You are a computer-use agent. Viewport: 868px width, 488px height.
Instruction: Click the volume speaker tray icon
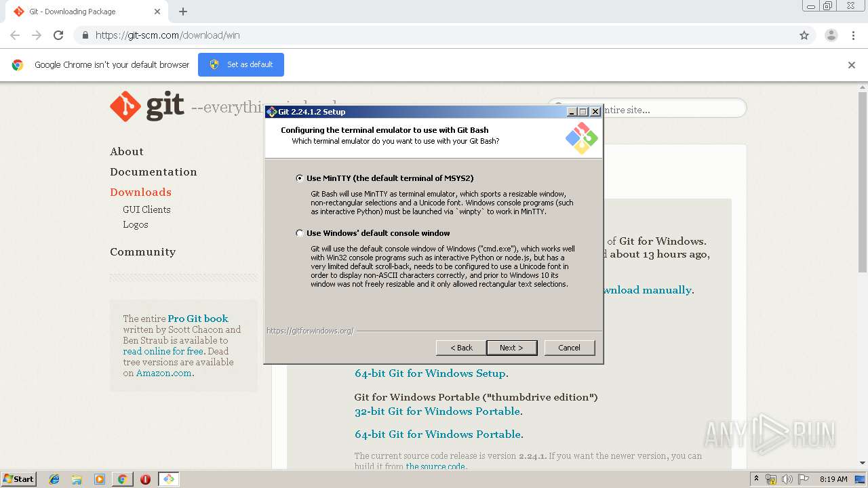pos(787,479)
